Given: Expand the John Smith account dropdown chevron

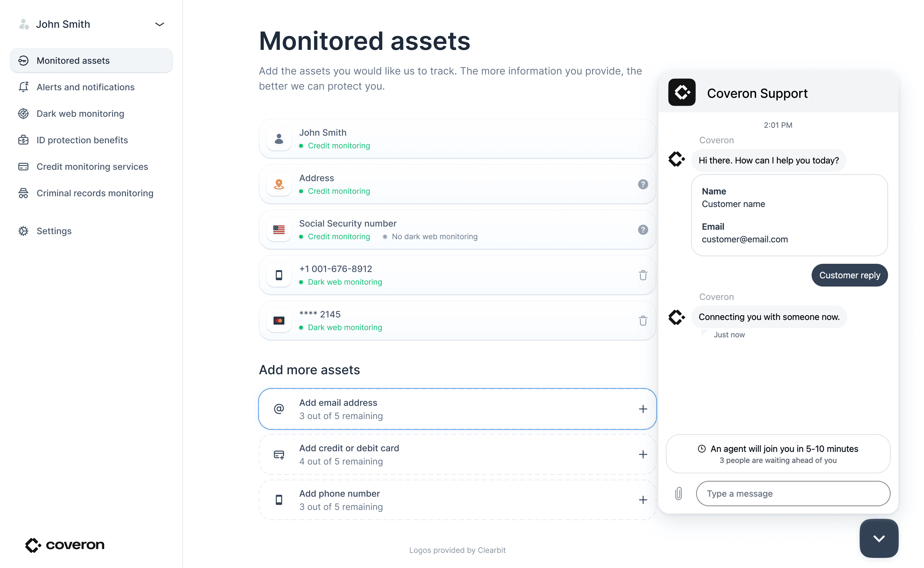Looking at the screenshot, I should (x=160, y=24).
